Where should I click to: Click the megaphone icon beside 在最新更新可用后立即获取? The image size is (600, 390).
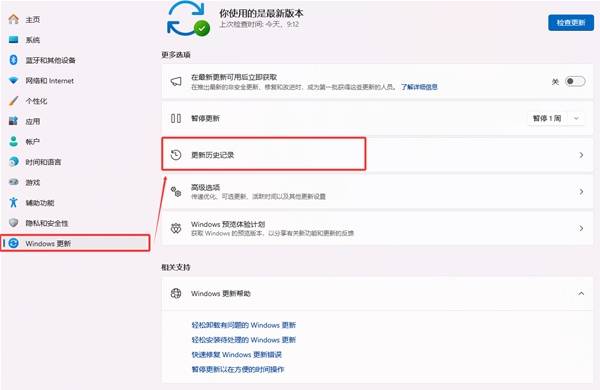[x=176, y=82]
